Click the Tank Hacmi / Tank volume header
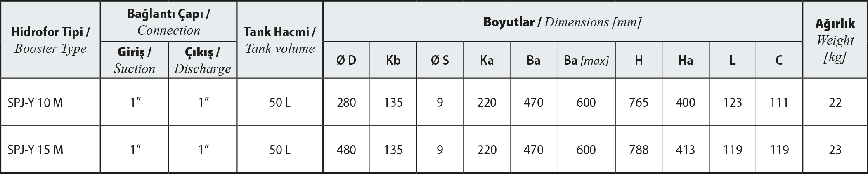This screenshot has width=868, height=174. (280, 40)
